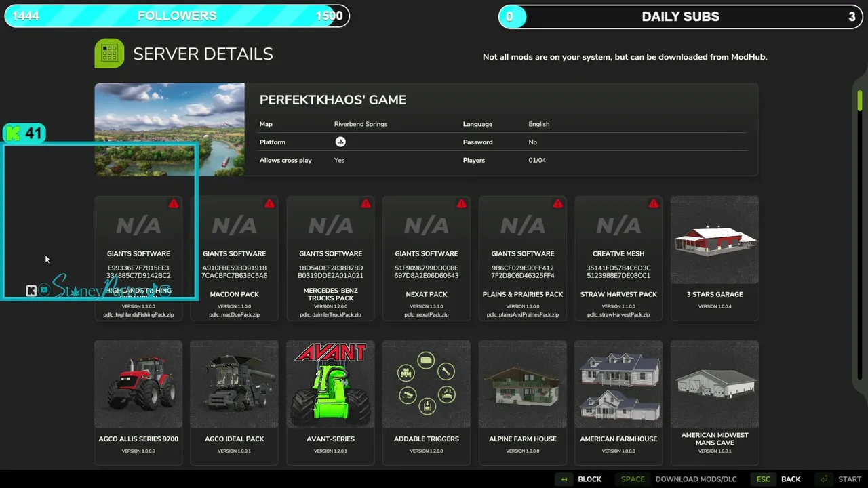The height and width of the screenshot is (488, 868).
Task: Click the Followers progress bar
Action: [177, 16]
